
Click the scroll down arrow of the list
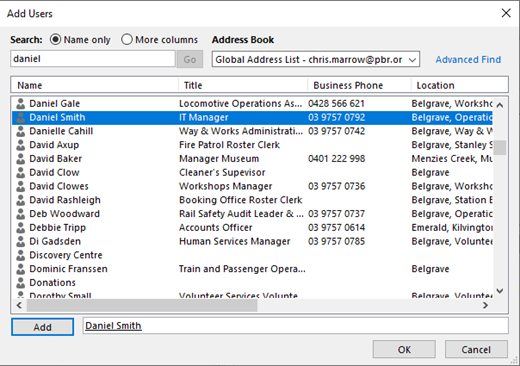(x=500, y=291)
